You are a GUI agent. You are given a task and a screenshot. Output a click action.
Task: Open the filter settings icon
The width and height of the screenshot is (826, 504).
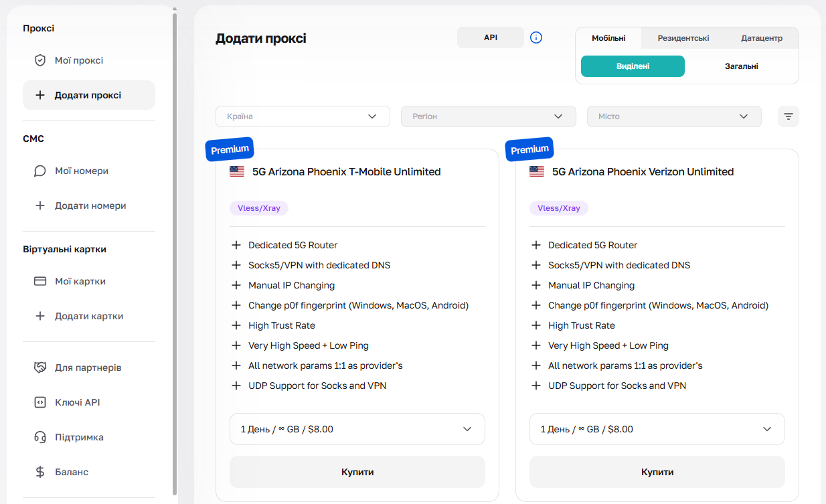coord(788,116)
